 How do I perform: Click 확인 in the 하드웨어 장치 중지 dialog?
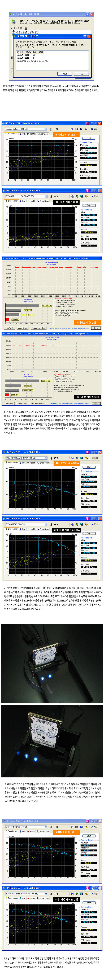coord(65,74)
